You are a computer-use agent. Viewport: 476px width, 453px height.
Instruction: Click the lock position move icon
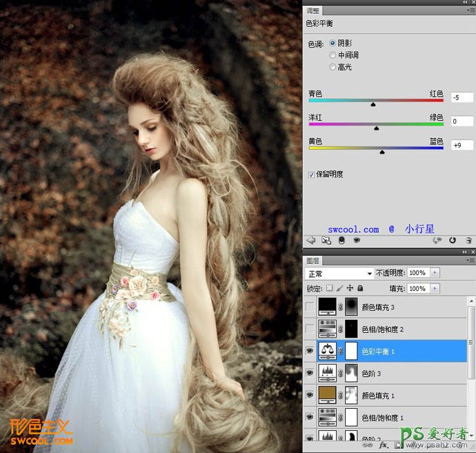click(350, 288)
